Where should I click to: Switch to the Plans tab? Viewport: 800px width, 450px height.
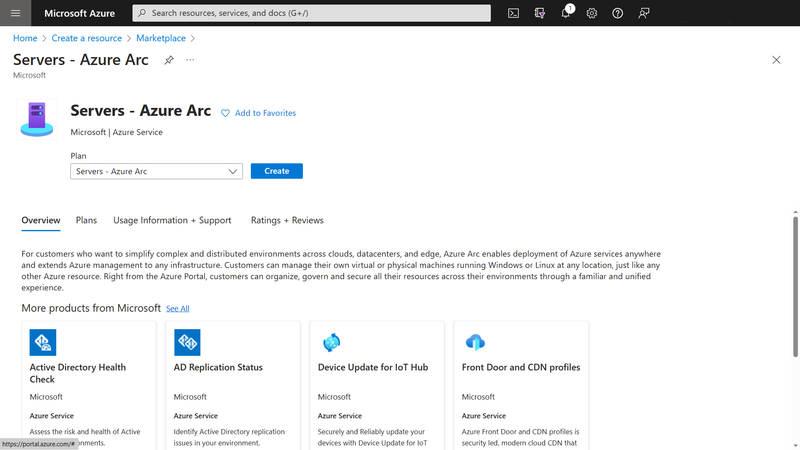(x=86, y=220)
